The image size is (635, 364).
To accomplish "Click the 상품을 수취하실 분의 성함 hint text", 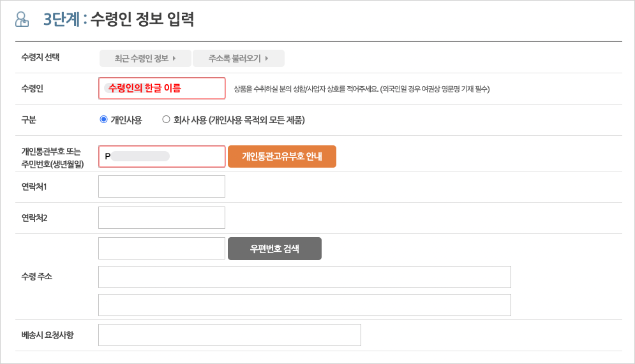I will coord(362,89).
